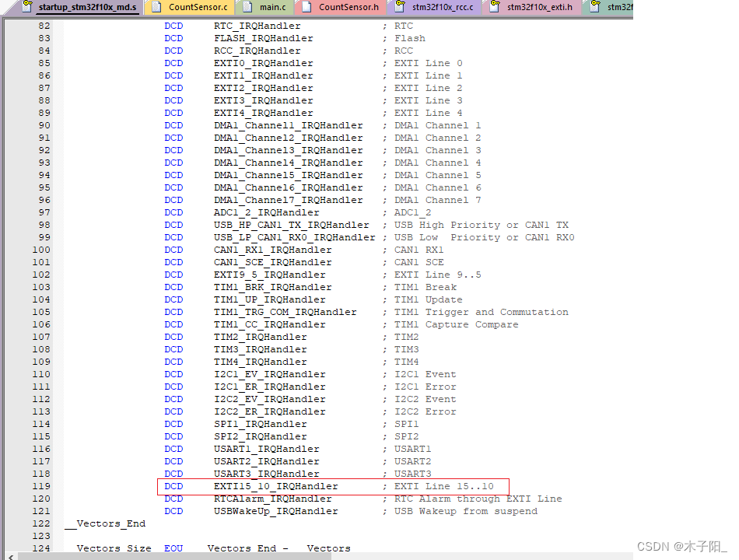739x560 pixels.
Task: Click USB_LP_CAN1_RX0_IRQHandler text
Action: click(x=295, y=237)
